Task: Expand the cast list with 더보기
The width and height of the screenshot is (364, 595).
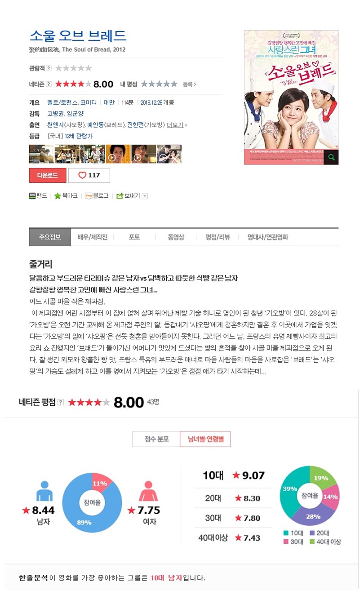Action: pyautogui.click(x=177, y=125)
